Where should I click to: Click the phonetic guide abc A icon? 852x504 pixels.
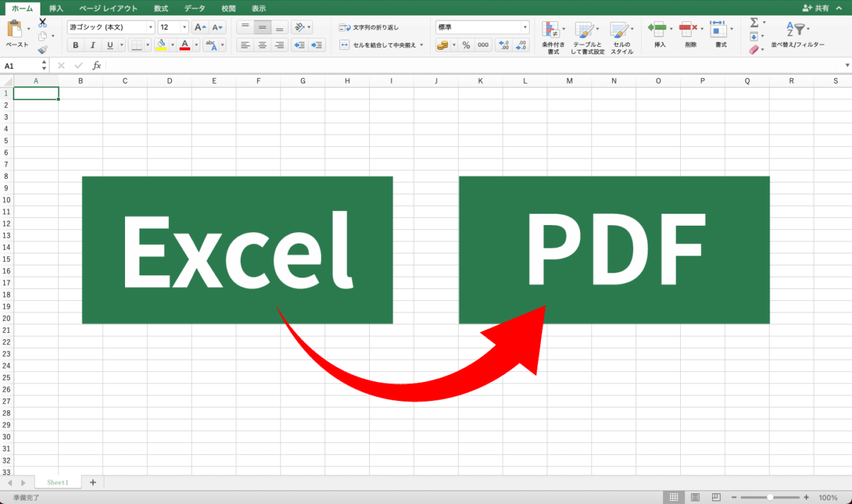(211, 45)
